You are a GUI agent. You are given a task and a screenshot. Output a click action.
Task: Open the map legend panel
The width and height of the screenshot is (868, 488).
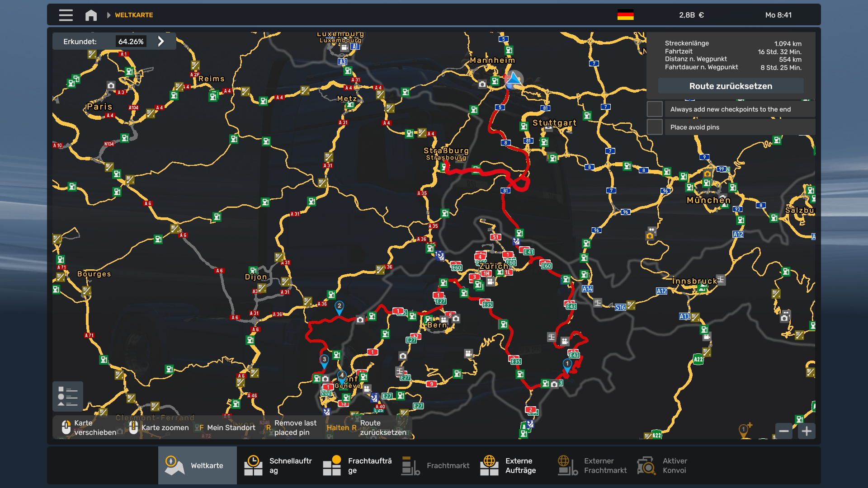68,396
